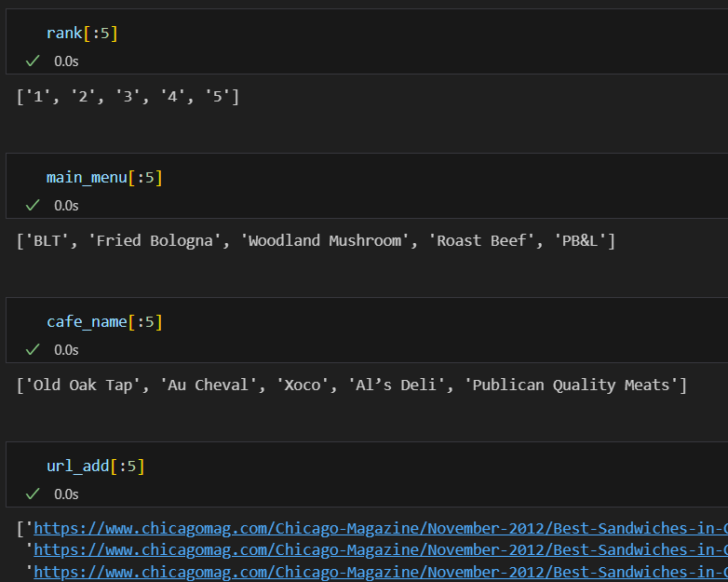Image resolution: width=728 pixels, height=582 pixels.
Task: Click 'Al's Deli' in cafe_name output
Action: click(397, 386)
